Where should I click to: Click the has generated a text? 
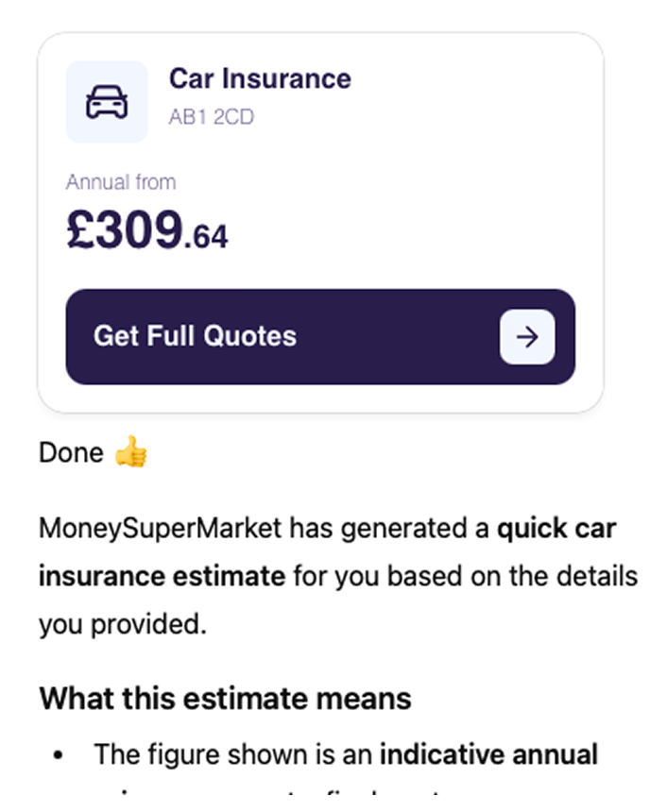coord(389,528)
